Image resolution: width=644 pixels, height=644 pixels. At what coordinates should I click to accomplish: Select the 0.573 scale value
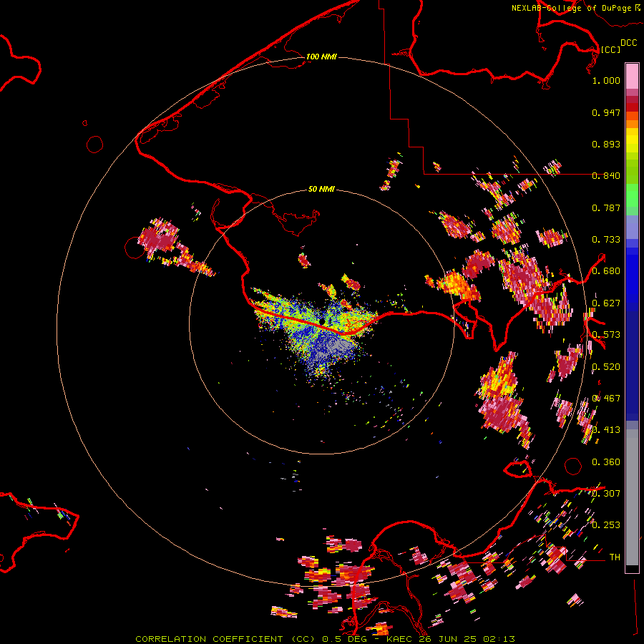(606, 335)
